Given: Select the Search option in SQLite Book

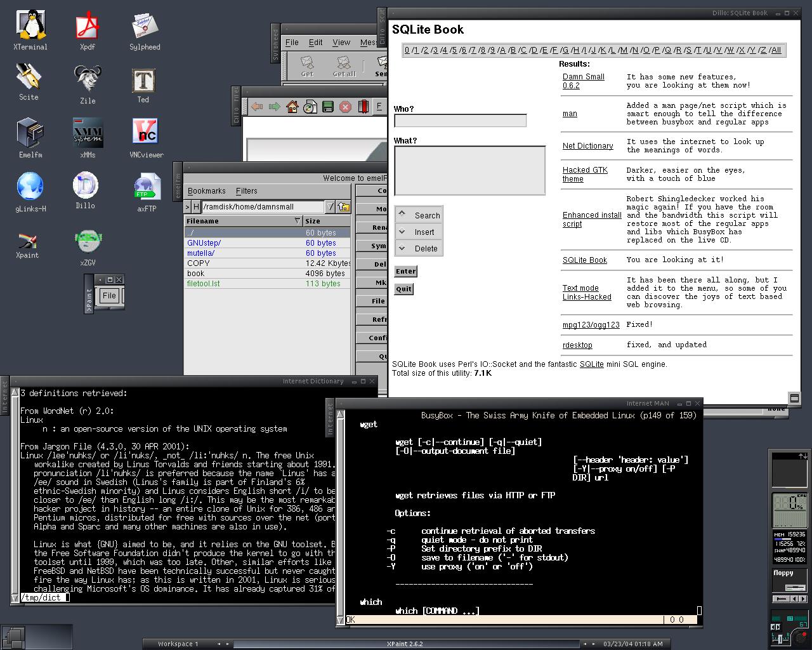Looking at the screenshot, I should 419,215.
